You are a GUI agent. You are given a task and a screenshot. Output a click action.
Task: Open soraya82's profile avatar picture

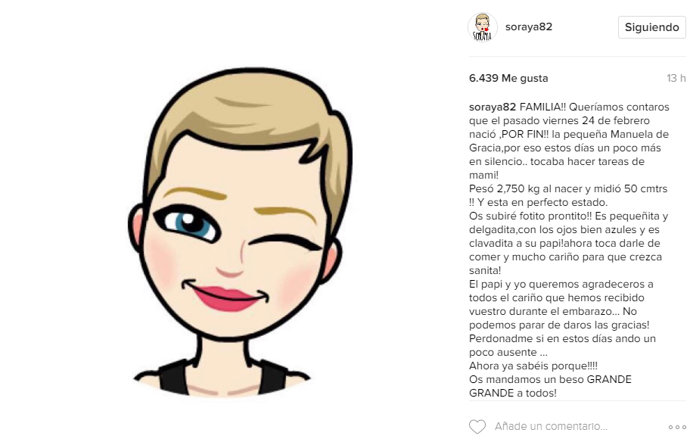pyautogui.click(x=482, y=27)
